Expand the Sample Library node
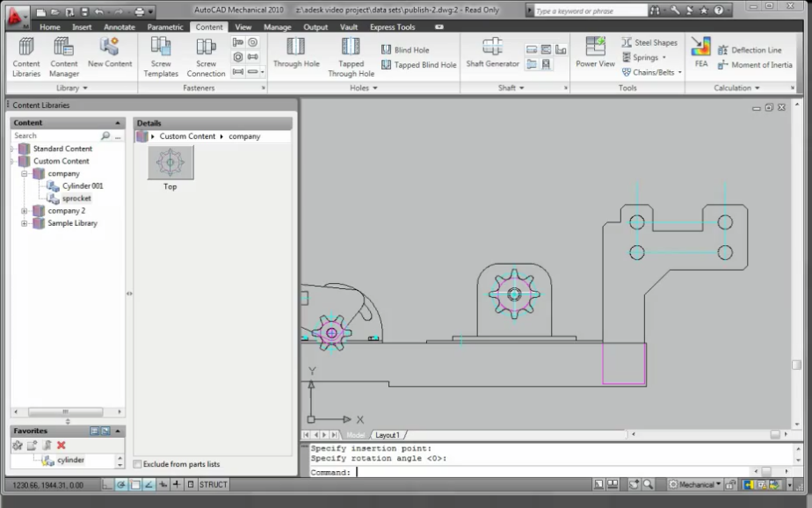The image size is (812, 508). [x=25, y=223]
